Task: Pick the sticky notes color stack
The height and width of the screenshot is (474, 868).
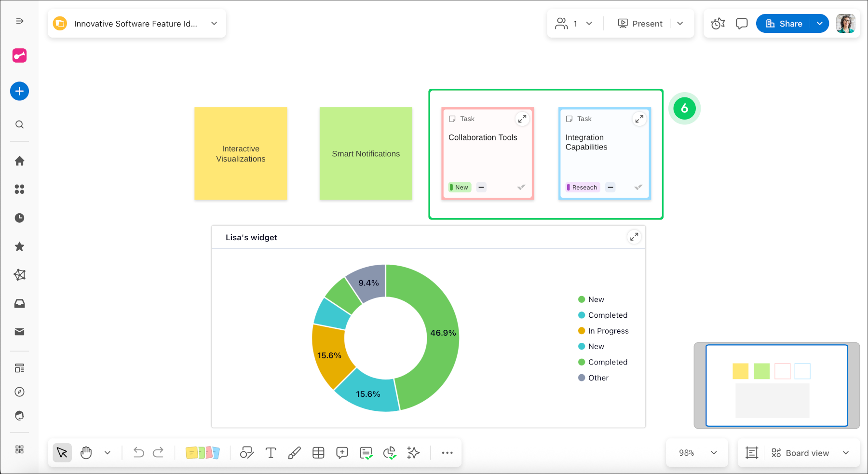Action: 203,453
